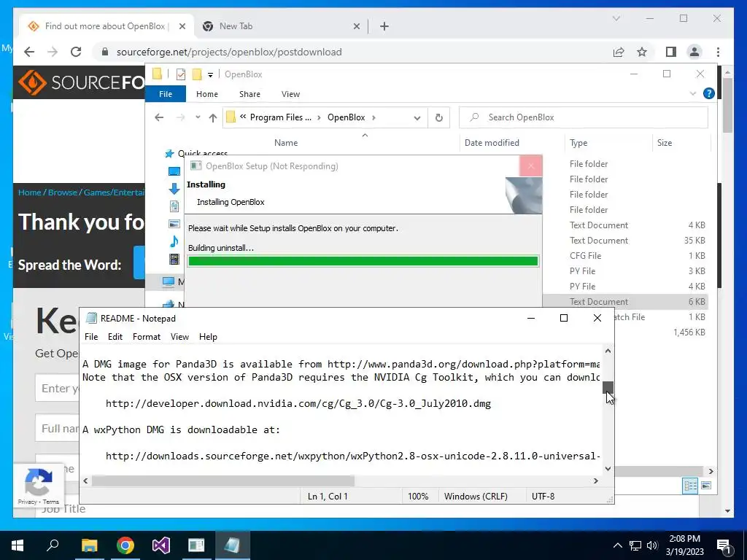Image resolution: width=747 pixels, height=560 pixels.
Task: Click Home breadcrumb link on SourceForge
Action: 29,192
